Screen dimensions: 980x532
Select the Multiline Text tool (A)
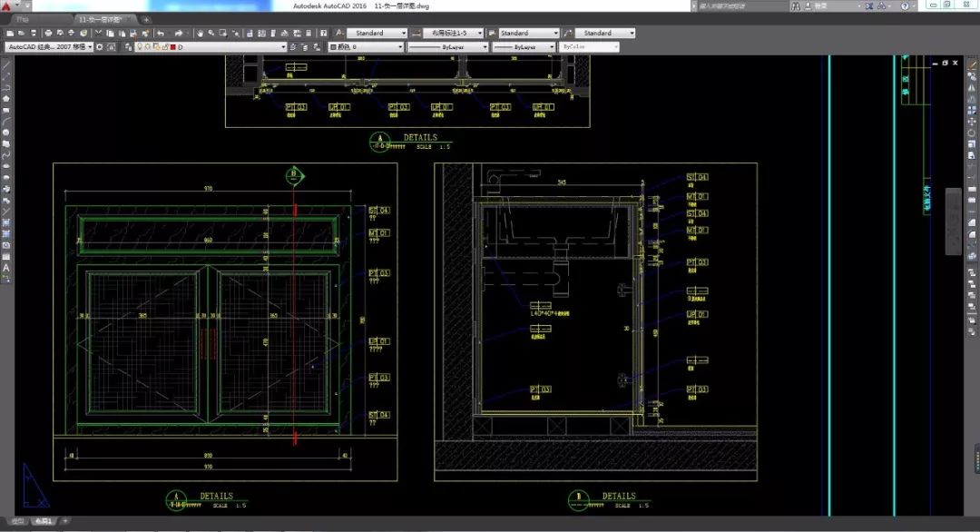pyautogui.click(x=6, y=268)
